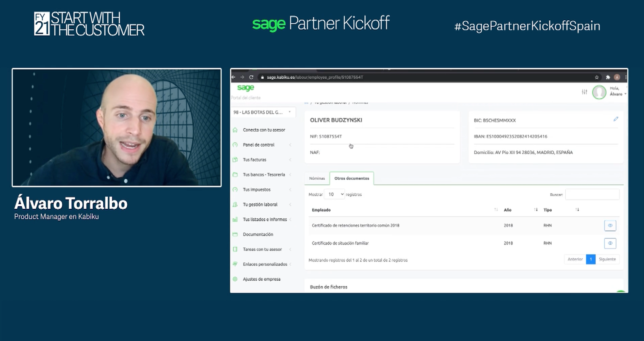Click the Tus bancos - Tesorería icon
The height and width of the screenshot is (341, 644).
[235, 175]
